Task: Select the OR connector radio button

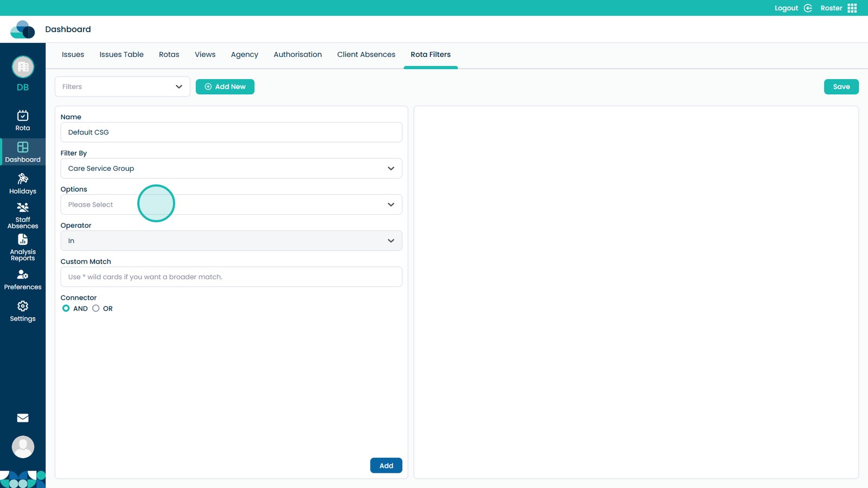Action: (x=96, y=309)
